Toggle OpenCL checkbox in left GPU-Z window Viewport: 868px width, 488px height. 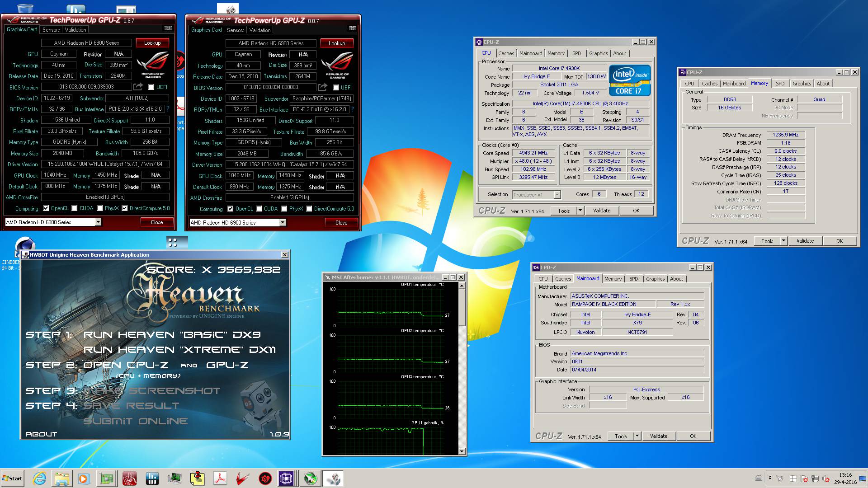(x=46, y=208)
